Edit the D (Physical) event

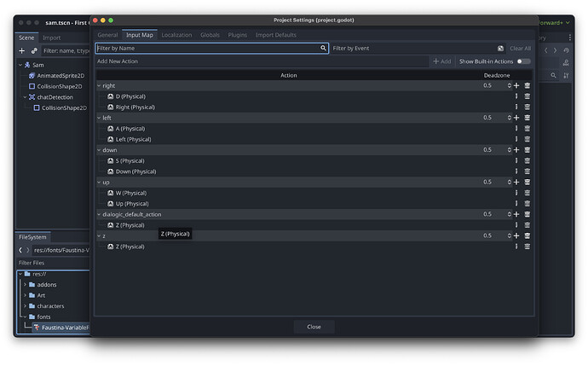coord(516,96)
